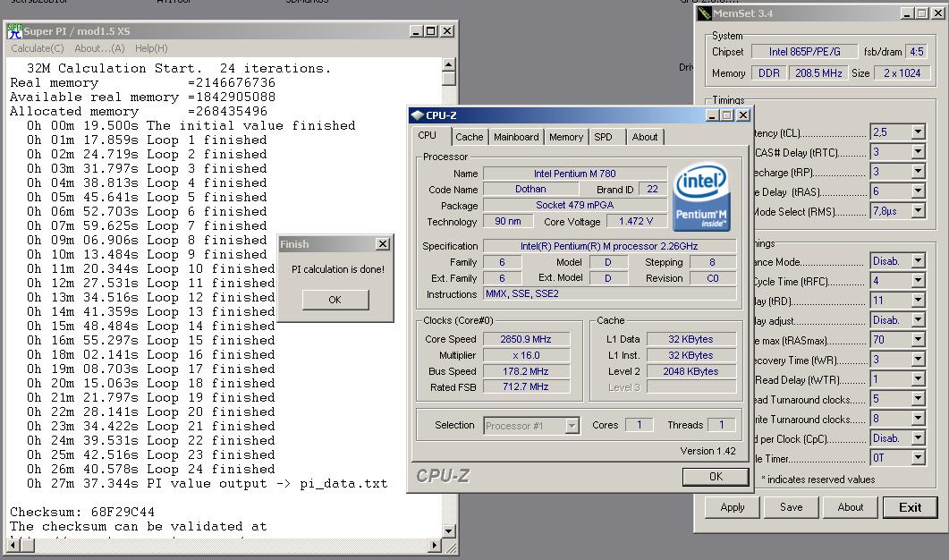Click the Super PI scroll down arrow
Viewport: 949px width, 560px height.
[x=448, y=531]
